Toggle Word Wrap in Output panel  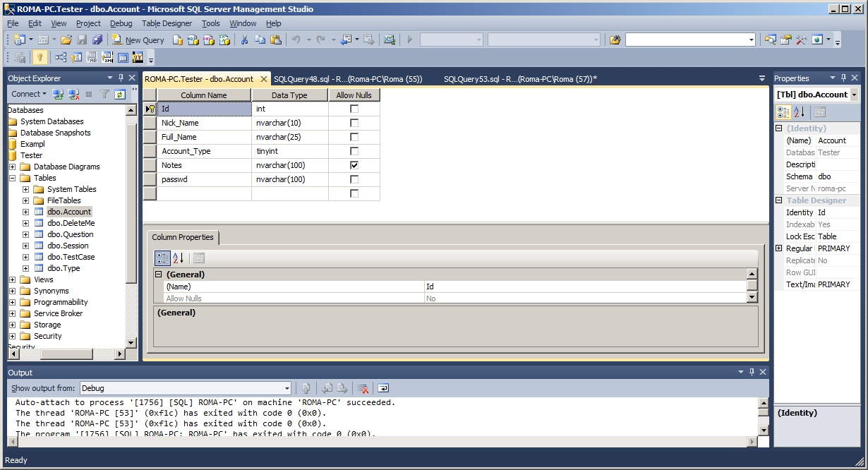[x=383, y=388]
